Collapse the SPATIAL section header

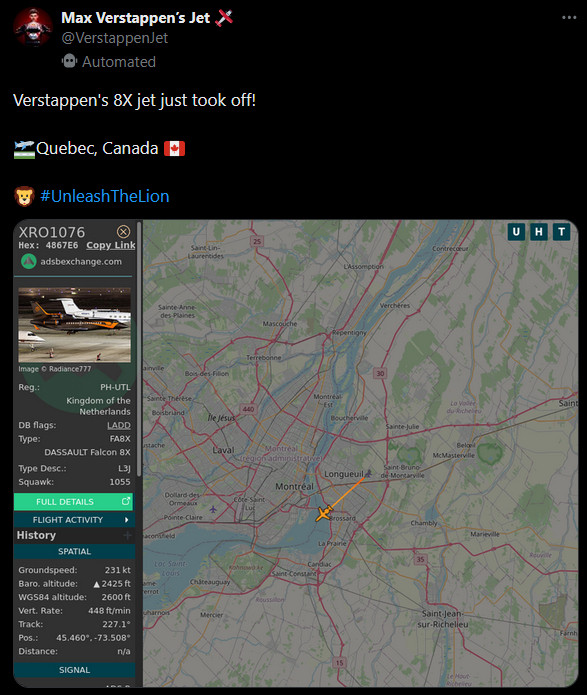(74, 551)
